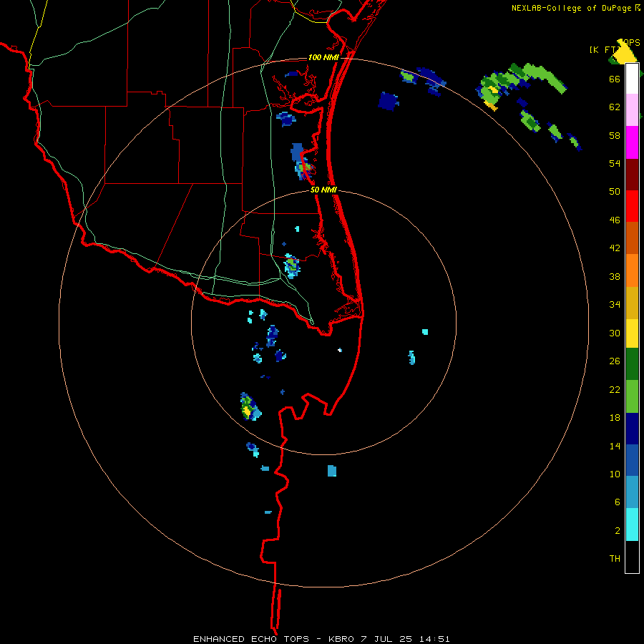The width and height of the screenshot is (644, 644).
Task: Click the legend value 14
Action: pyautogui.click(x=615, y=446)
